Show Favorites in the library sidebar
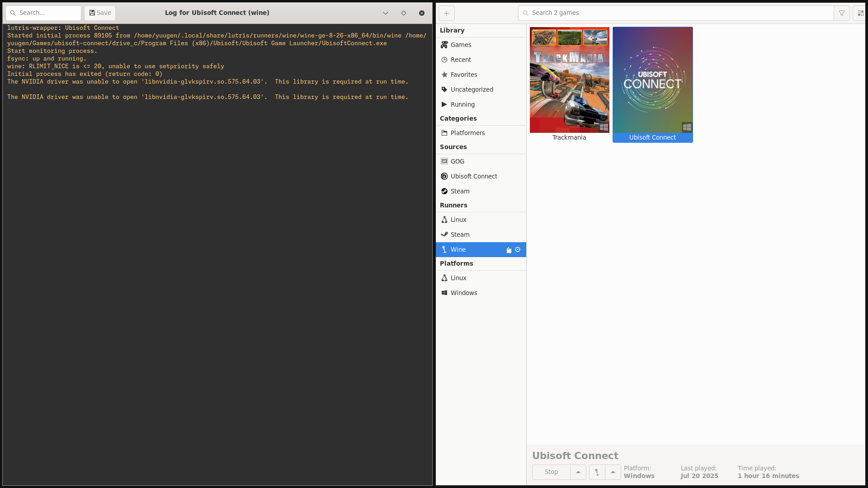Image resolution: width=868 pixels, height=488 pixels. [463, 75]
